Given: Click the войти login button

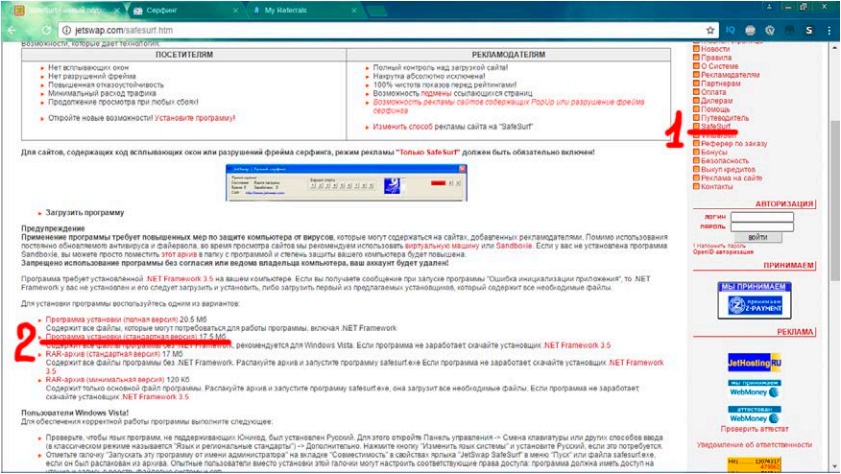Looking at the screenshot, I should [757, 237].
